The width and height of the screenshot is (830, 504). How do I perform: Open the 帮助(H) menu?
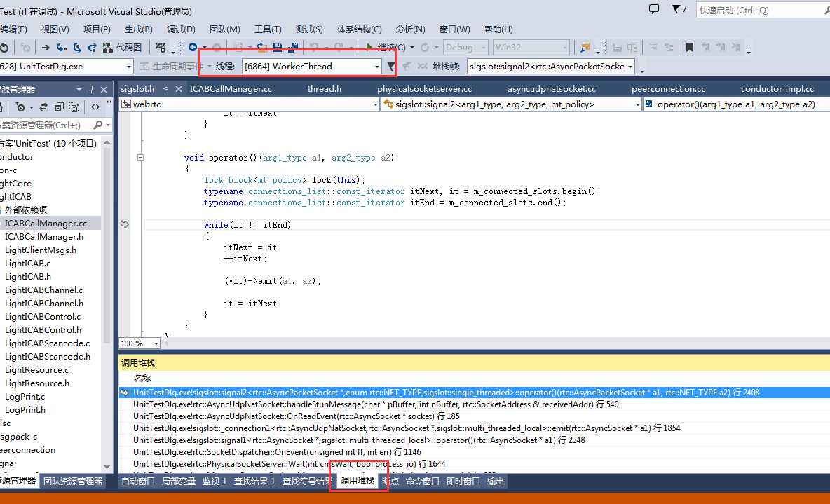click(498, 29)
